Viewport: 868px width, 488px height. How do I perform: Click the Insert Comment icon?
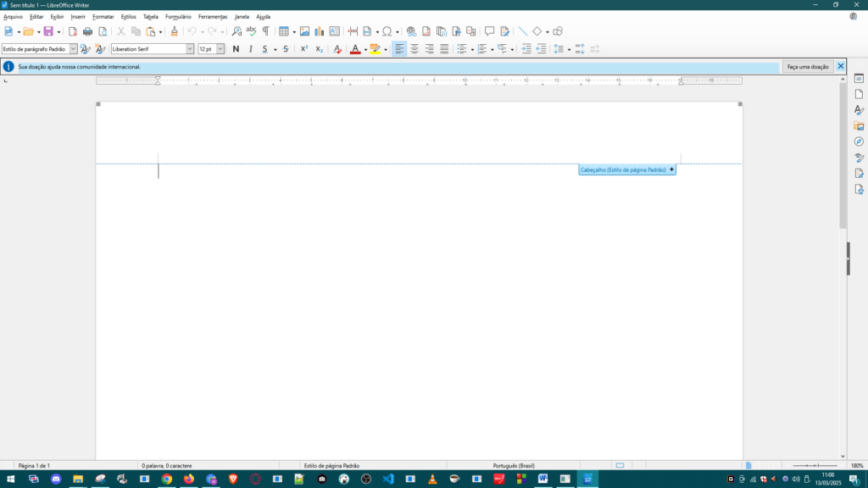click(489, 31)
